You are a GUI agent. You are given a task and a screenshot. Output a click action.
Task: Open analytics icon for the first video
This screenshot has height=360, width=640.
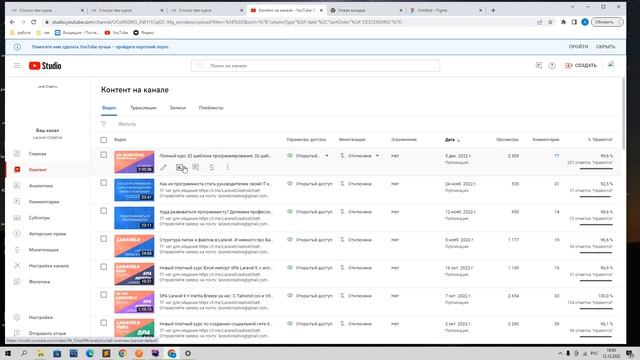(x=180, y=167)
